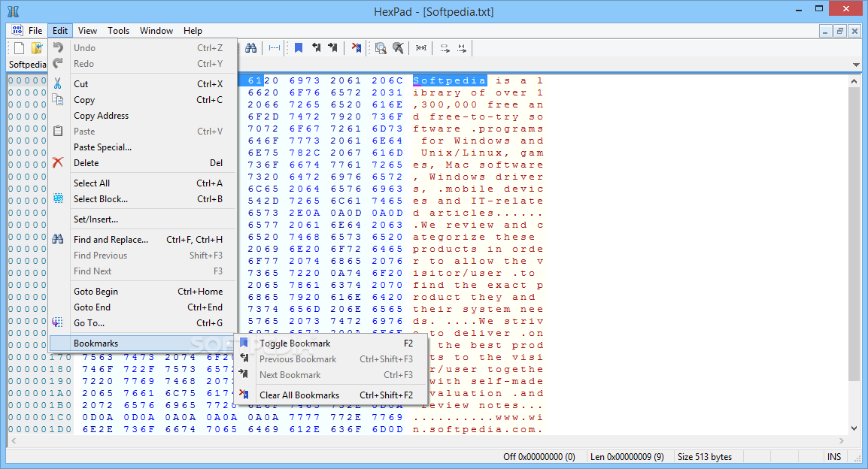Open the File menu
The width and height of the screenshot is (868, 469).
(35, 30)
